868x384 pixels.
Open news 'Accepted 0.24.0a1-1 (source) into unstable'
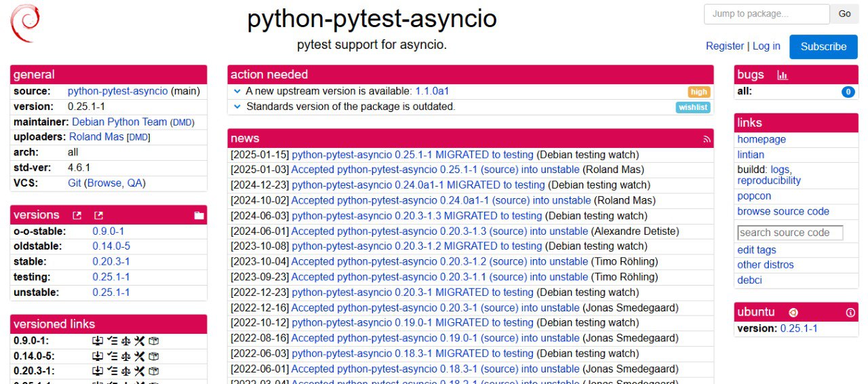(441, 200)
